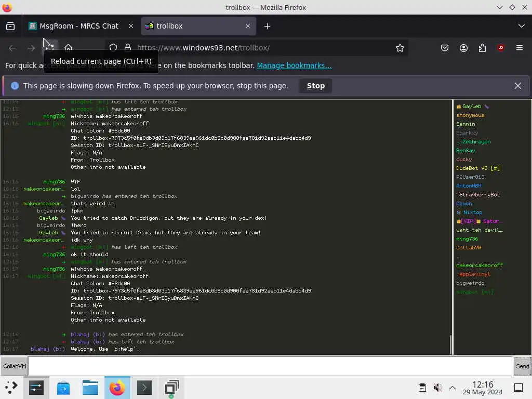Screen dimensions: 532x399
Task: View site security padlock info
Action: click(128, 48)
